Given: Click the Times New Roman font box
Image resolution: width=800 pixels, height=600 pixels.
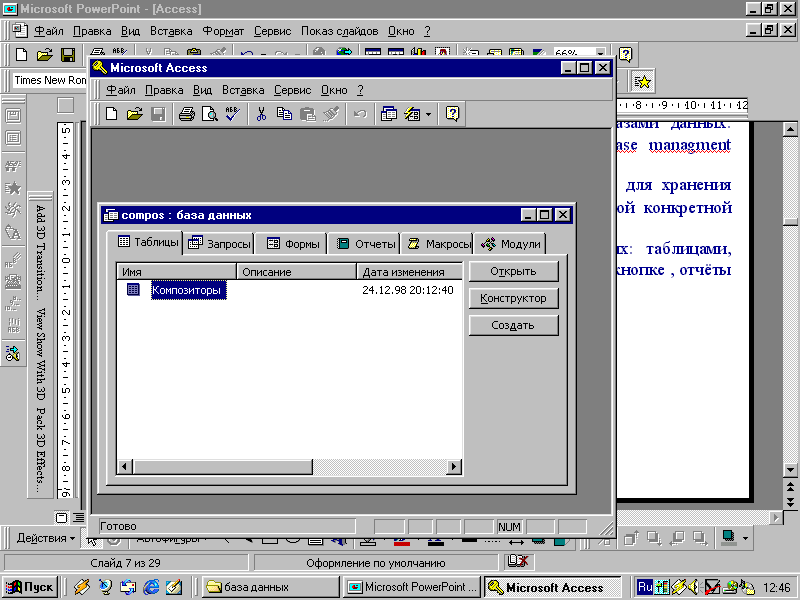Looking at the screenshot, I should 50,80.
